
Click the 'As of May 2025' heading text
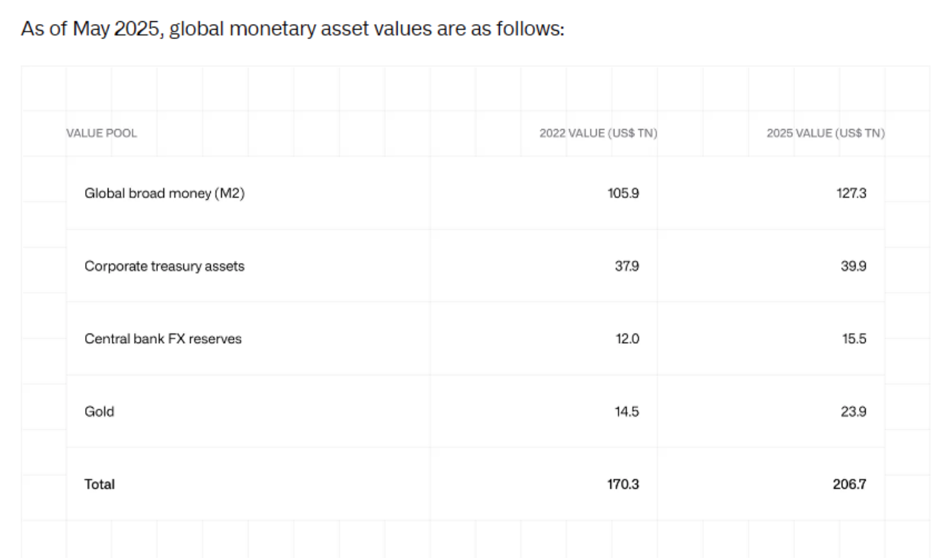(x=91, y=30)
